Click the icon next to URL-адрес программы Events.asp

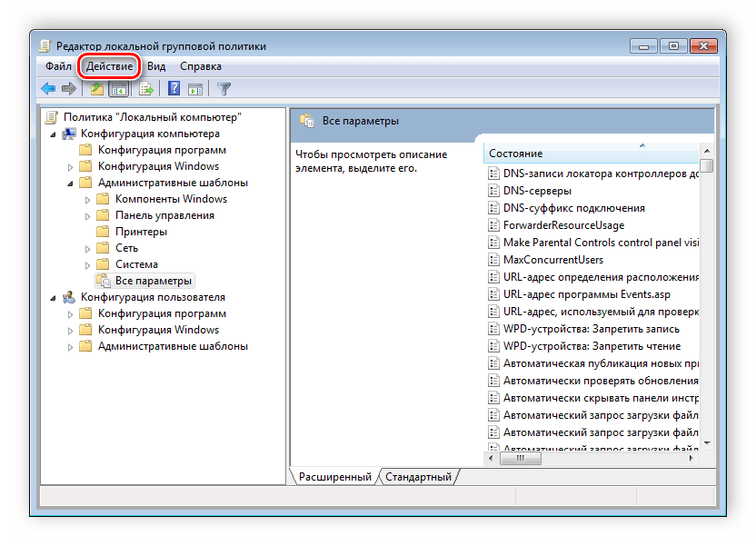pyautogui.click(x=493, y=294)
